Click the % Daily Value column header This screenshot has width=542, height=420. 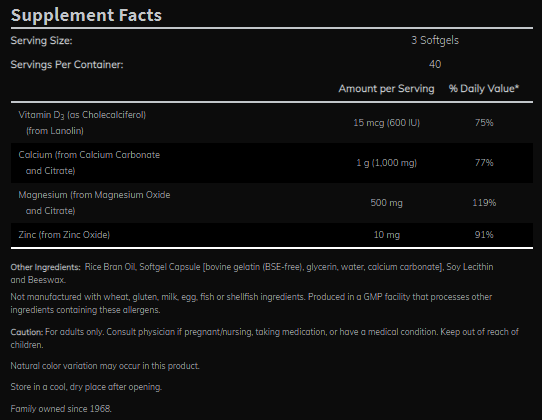click(484, 88)
